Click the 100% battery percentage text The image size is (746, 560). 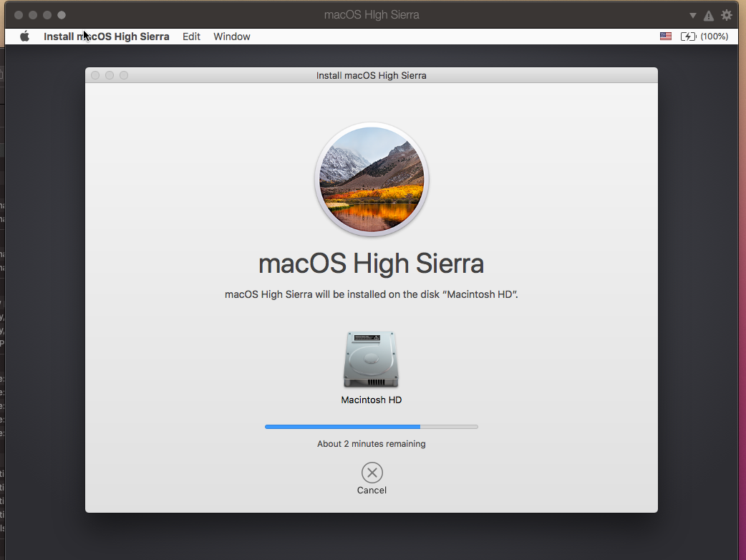[714, 37]
